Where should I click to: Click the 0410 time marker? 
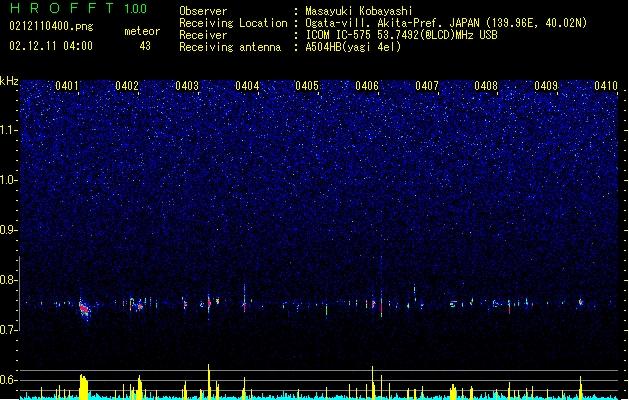point(606,86)
